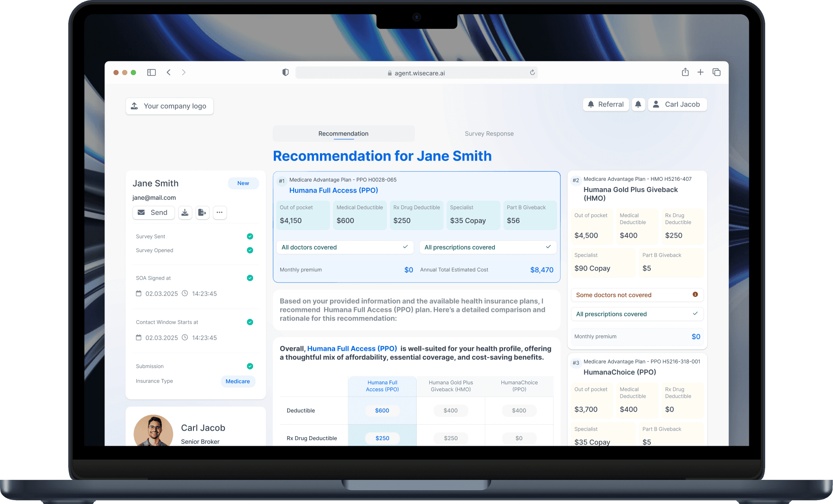
Task: Click the $4,500 Out of pocket tile
Action: 592,227
